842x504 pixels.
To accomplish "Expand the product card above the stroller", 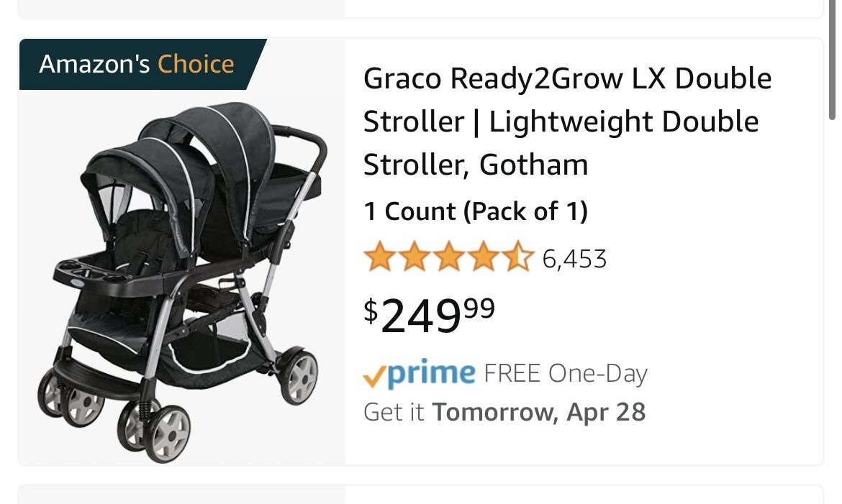I will (421, 7).
